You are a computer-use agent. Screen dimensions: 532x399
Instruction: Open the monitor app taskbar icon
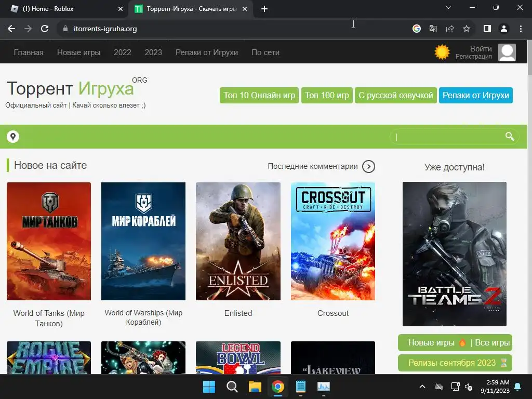[323, 387]
